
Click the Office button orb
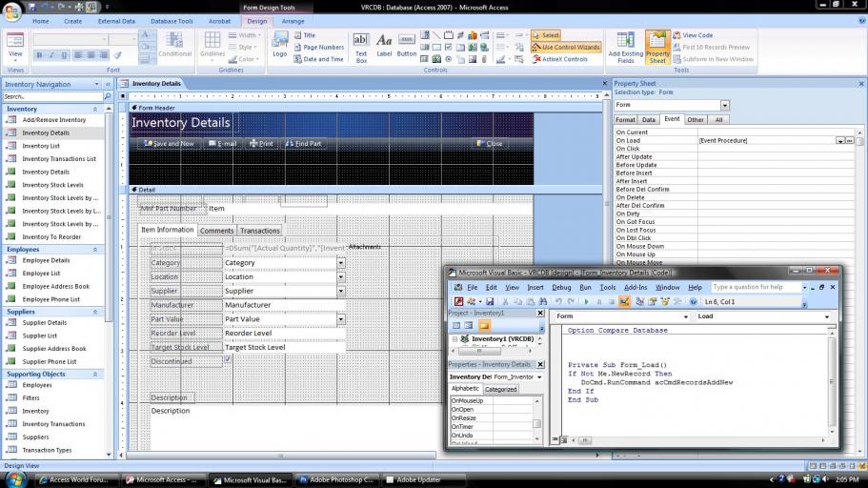click(11, 11)
